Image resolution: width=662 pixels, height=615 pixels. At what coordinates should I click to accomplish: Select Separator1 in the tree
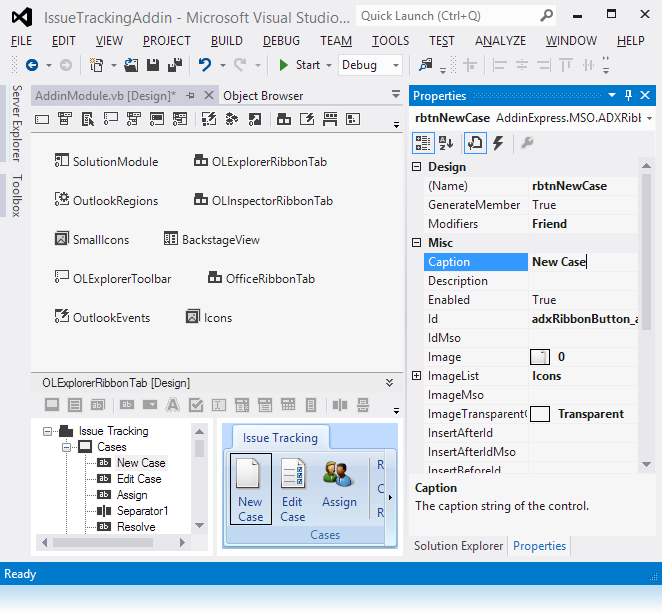(143, 511)
